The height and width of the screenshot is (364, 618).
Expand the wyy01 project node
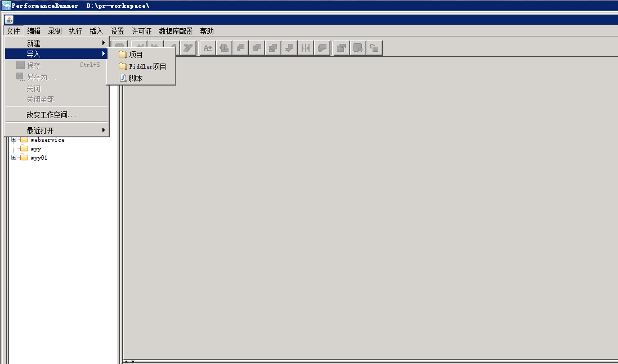click(14, 158)
